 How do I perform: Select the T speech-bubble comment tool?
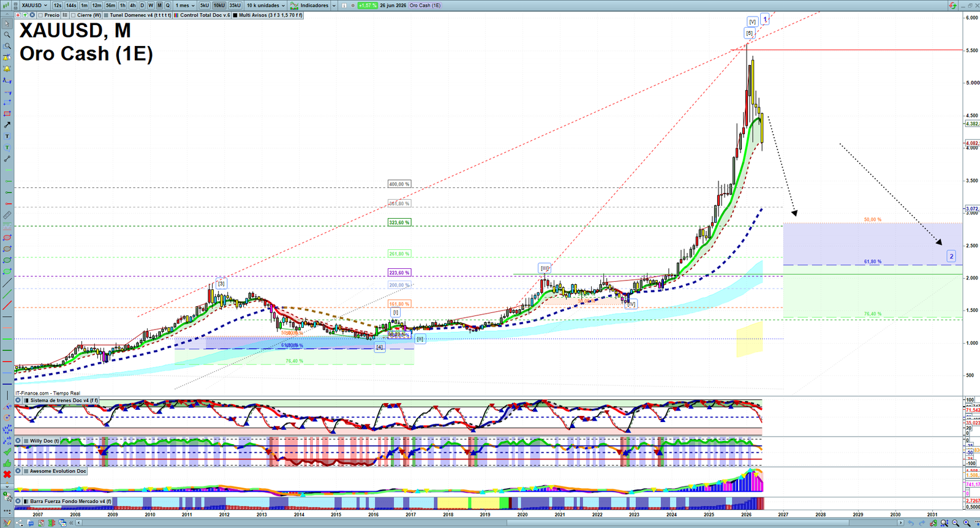coord(7,148)
